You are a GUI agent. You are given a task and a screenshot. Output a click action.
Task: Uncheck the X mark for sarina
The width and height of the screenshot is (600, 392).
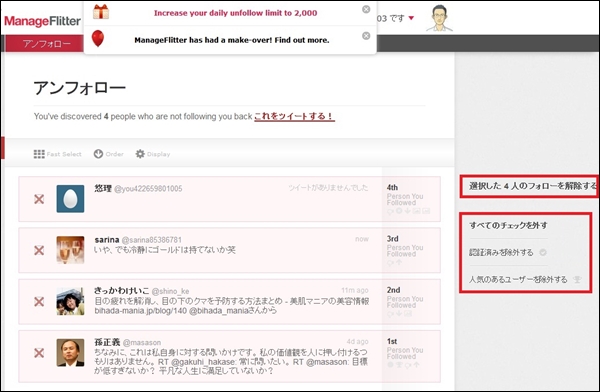point(39,250)
